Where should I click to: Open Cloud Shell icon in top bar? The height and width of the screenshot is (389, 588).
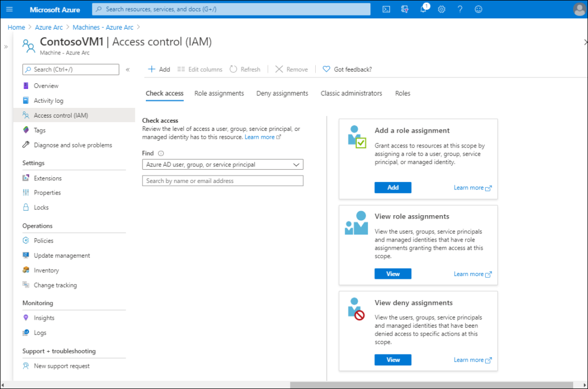click(386, 9)
